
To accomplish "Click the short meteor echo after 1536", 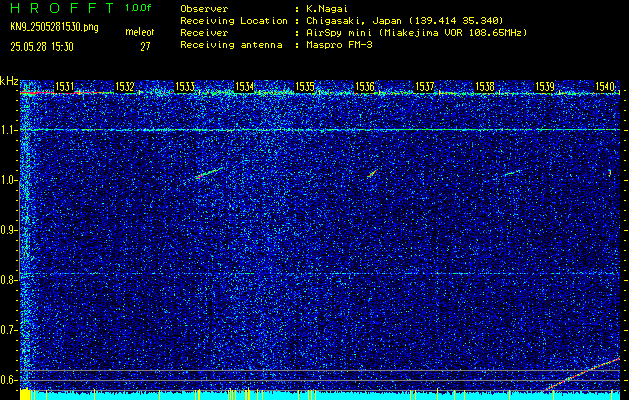I will 372,173.
